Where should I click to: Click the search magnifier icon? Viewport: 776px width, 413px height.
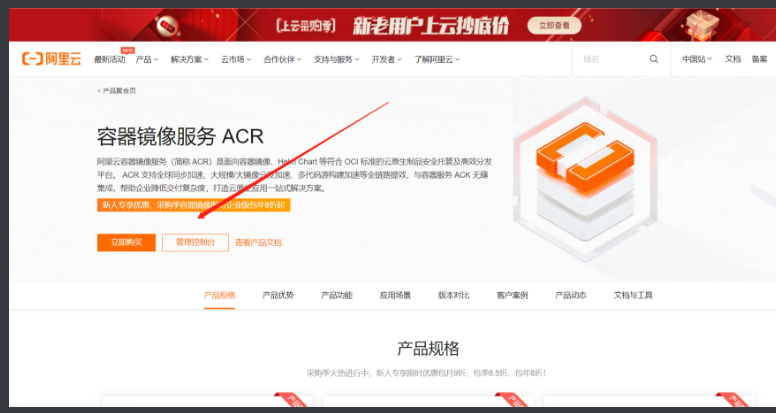click(654, 59)
